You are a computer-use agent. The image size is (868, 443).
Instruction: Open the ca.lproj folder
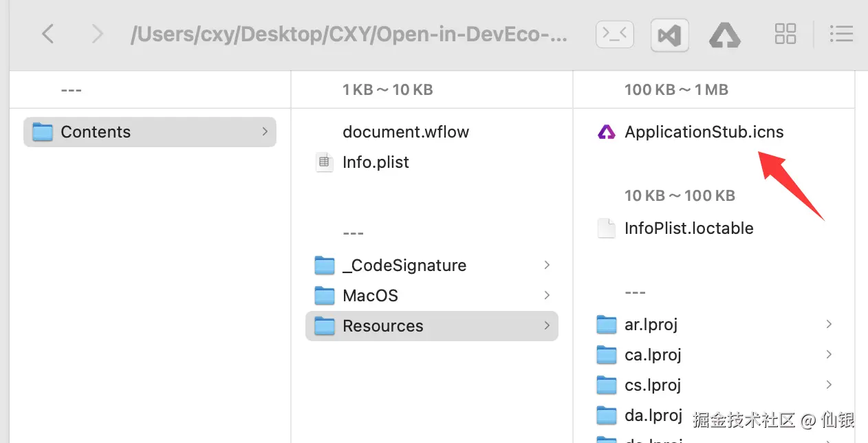tap(653, 355)
